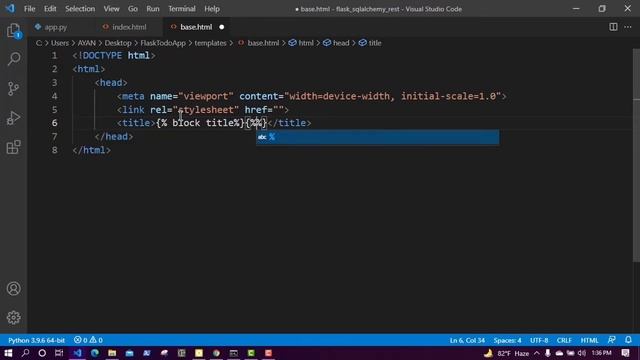Open Run and Debug view
640x360 pixels.
point(13,118)
